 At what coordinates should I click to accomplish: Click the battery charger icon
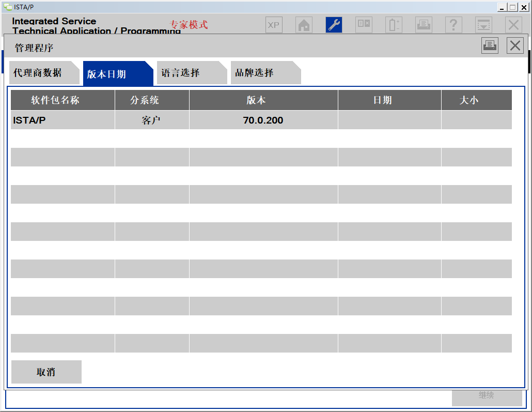pyautogui.click(x=394, y=25)
